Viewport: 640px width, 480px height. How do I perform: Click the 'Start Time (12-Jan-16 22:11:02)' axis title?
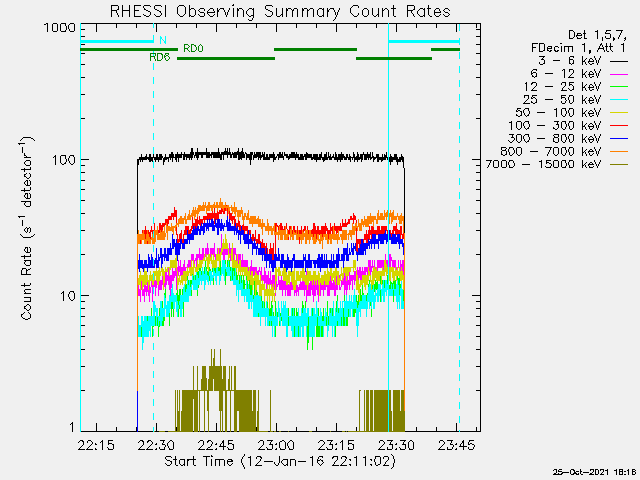coord(280,461)
